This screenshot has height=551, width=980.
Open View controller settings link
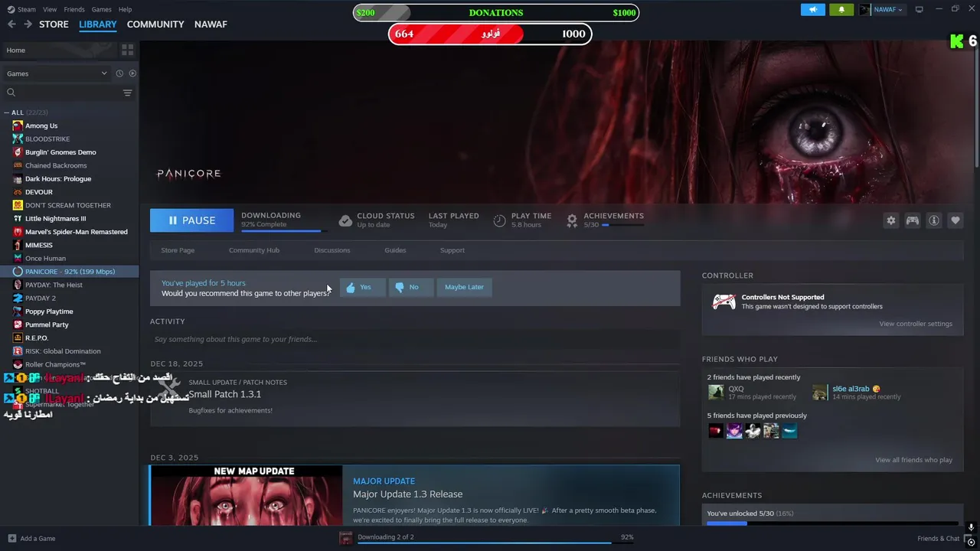(x=916, y=324)
